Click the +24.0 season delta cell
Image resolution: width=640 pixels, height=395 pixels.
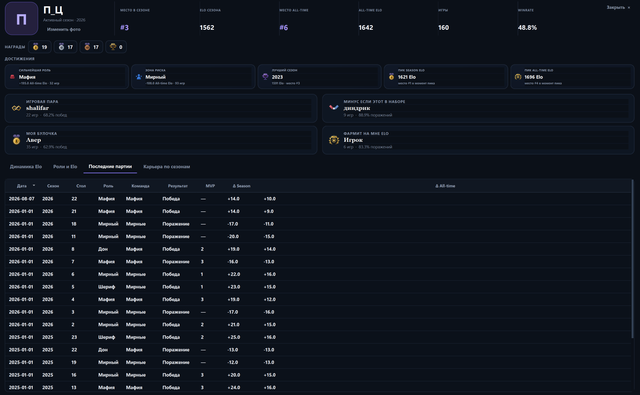[x=234, y=388]
